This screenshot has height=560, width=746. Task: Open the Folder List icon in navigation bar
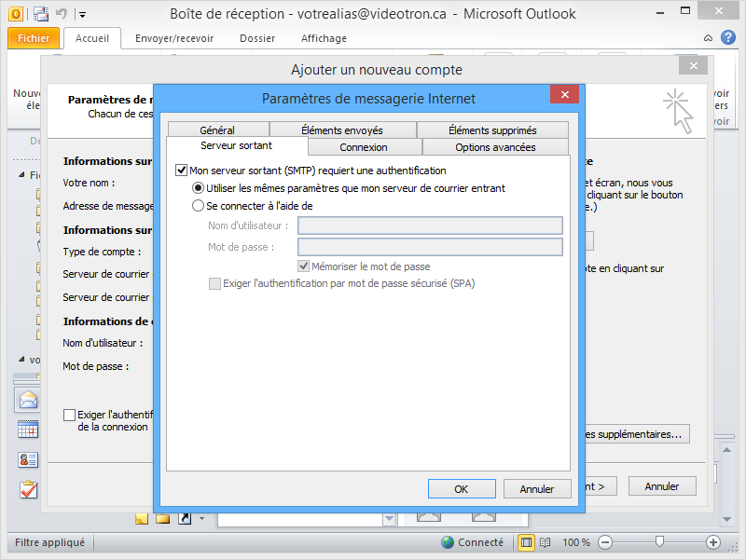(x=162, y=519)
